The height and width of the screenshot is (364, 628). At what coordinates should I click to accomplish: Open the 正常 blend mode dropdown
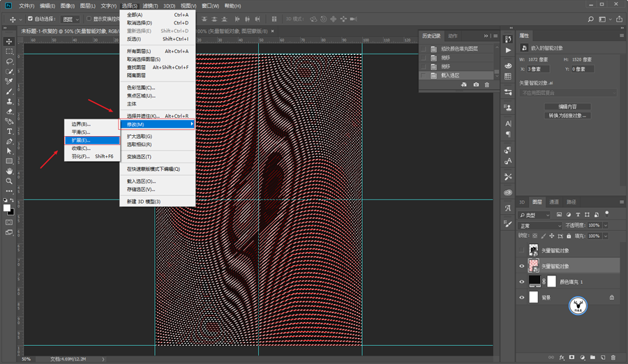click(x=540, y=226)
